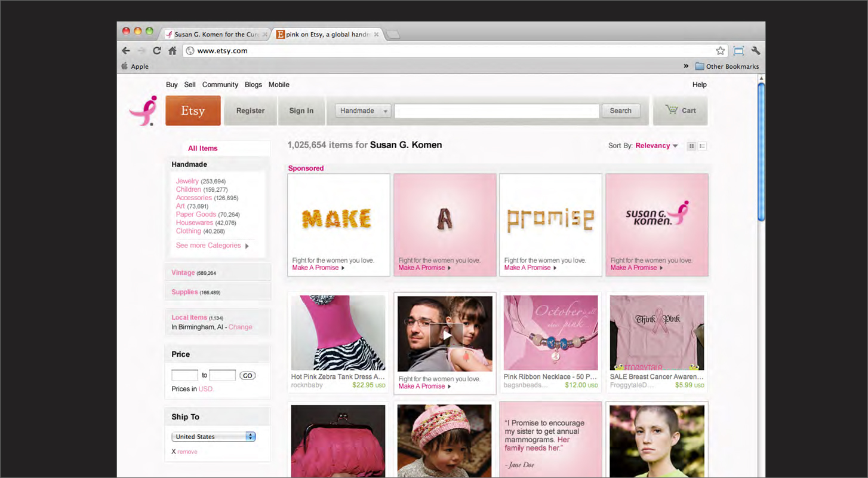Open the Mobile menu
The height and width of the screenshot is (478, 868).
[x=279, y=85]
